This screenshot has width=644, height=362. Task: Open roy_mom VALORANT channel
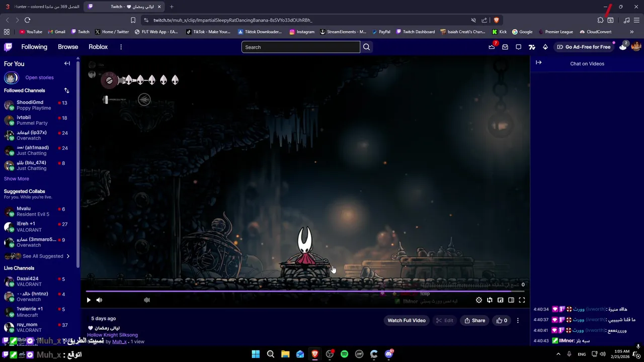pos(39,327)
